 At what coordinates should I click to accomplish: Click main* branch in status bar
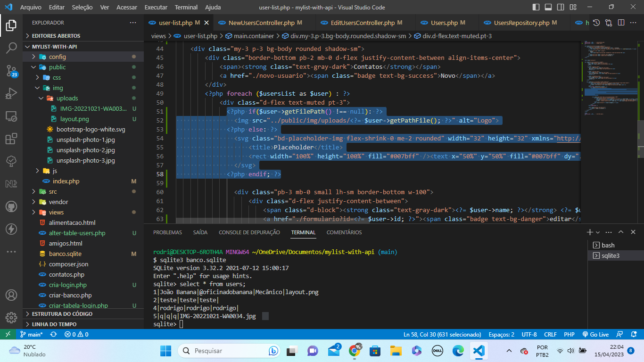tap(31, 334)
